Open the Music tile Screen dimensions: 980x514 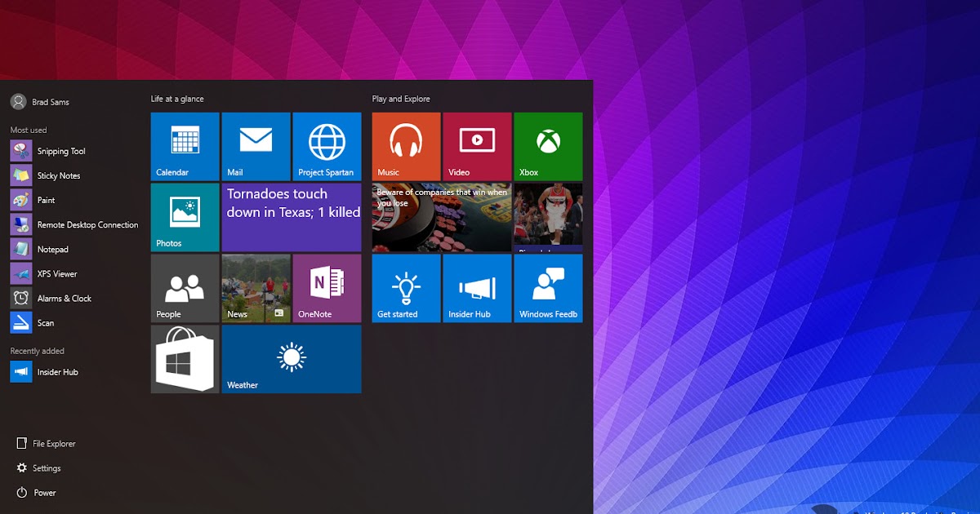(x=405, y=146)
